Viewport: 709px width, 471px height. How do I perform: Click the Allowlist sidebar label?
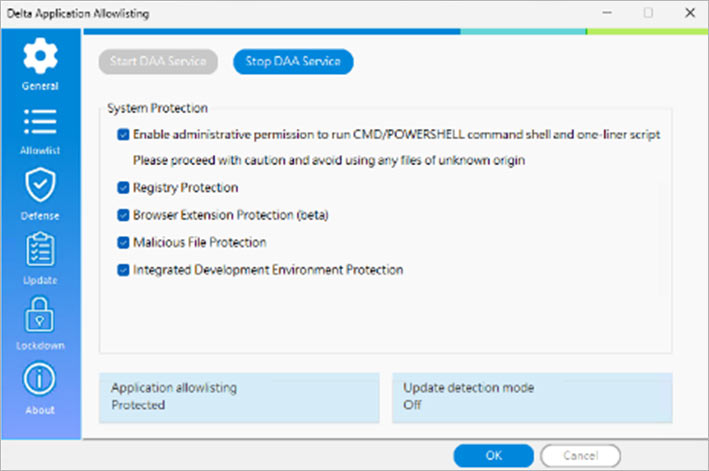pyautogui.click(x=40, y=150)
